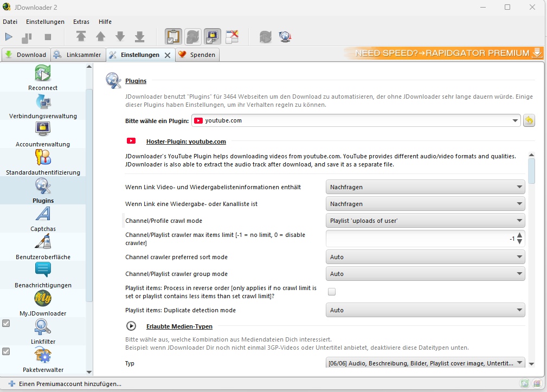Image resolution: width=547 pixels, height=392 pixels.
Task: Open Duplicate detection mode dropdown
Action: pos(425,310)
